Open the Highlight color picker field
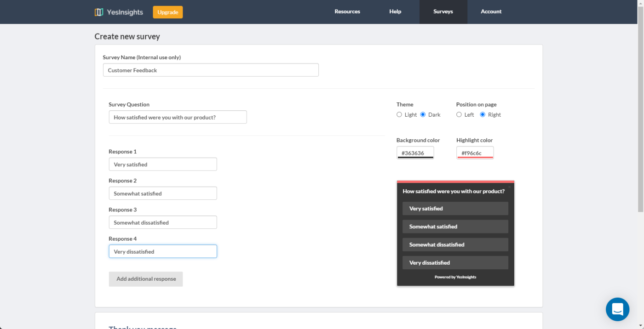The height and width of the screenshot is (329, 644). point(475,153)
